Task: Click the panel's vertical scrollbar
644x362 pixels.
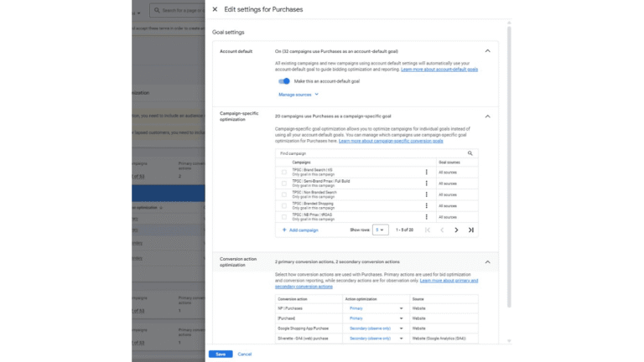Action: 509,166
